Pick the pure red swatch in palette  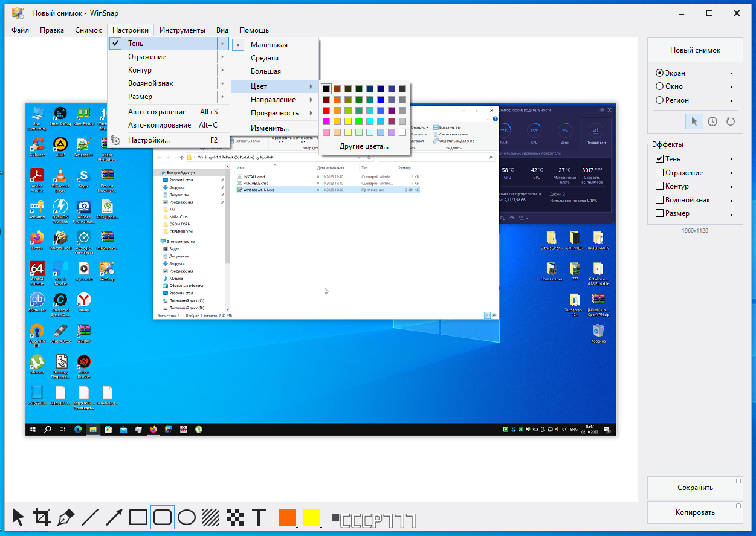pyautogui.click(x=326, y=111)
